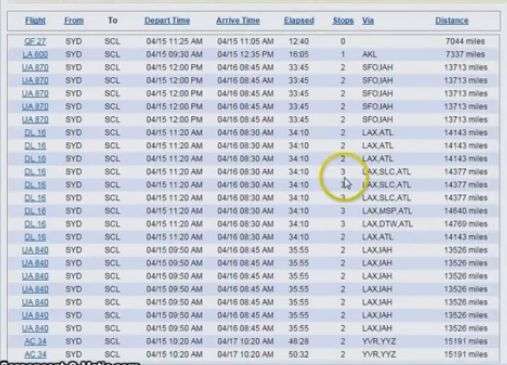
Task: Open first DL 16 via LAX,ATL
Action: click(x=35, y=133)
